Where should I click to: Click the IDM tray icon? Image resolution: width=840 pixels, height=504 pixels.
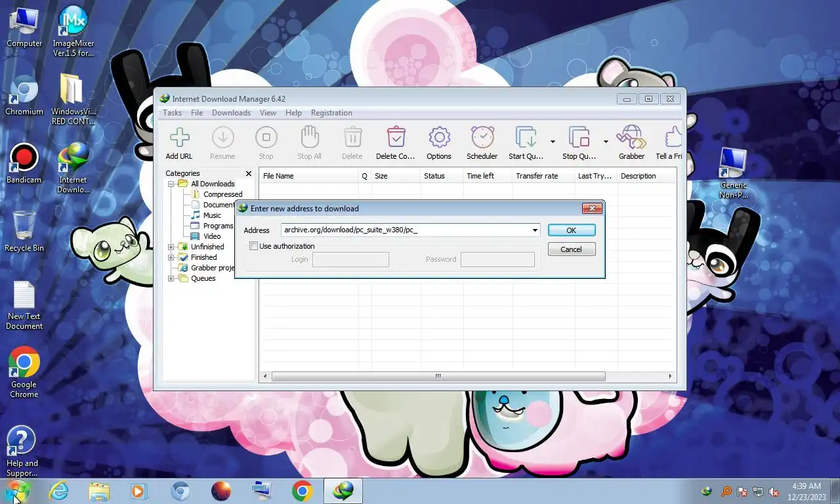pos(707,491)
